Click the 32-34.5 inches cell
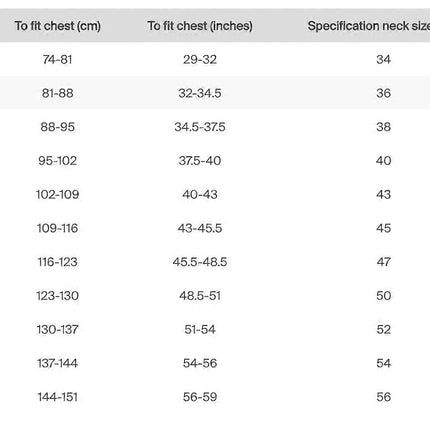This screenshot has height=430, width=430. (200, 93)
